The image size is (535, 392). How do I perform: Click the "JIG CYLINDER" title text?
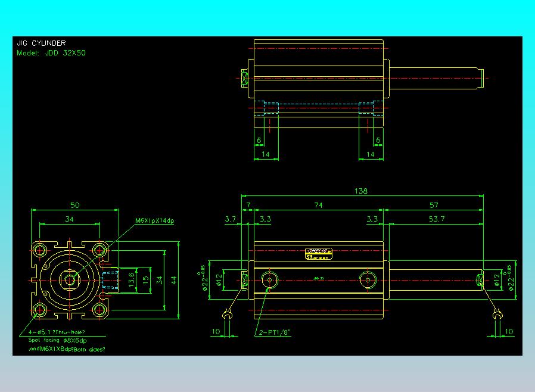(41, 43)
